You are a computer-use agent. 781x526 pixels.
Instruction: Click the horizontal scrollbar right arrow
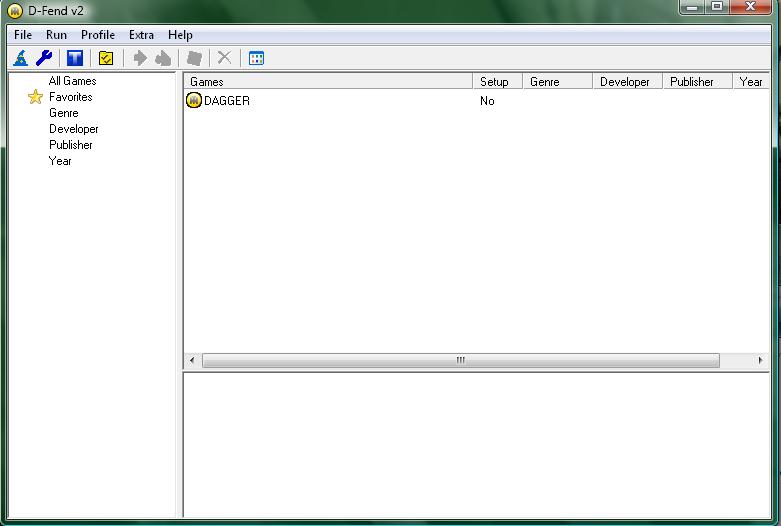pos(760,360)
